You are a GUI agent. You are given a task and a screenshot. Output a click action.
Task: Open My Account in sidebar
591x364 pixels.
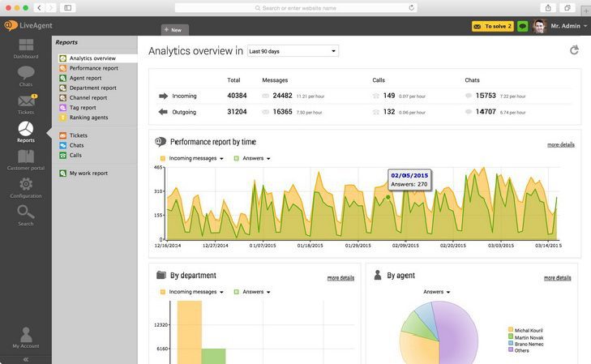point(26,337)
